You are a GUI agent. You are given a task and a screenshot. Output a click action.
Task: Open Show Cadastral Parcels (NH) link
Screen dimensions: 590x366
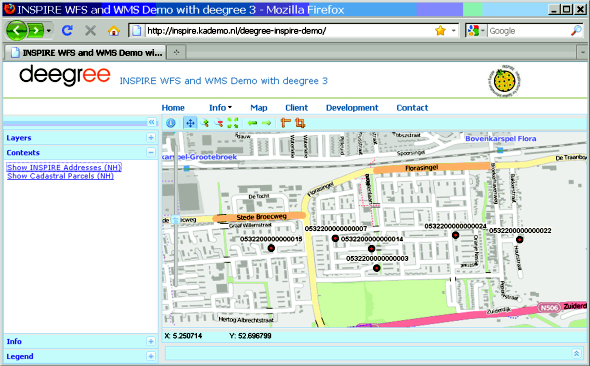point(60,176)
